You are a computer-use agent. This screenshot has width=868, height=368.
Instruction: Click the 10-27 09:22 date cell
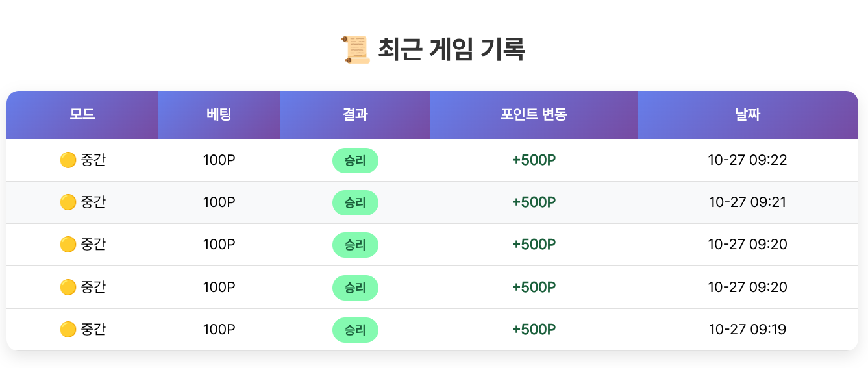click(x=747, y=160)
